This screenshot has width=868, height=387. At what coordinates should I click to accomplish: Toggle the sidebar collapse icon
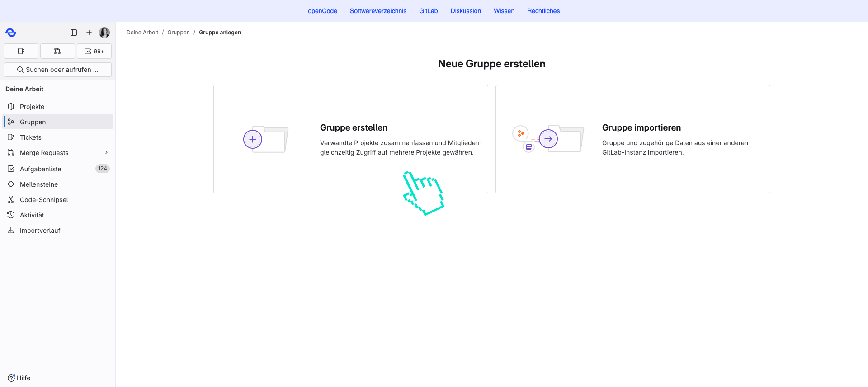click(74, 33)
